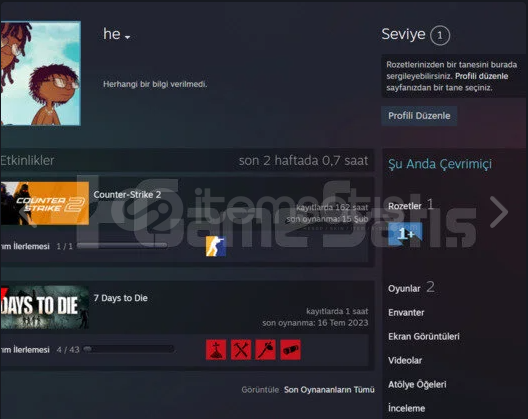Screen dimensions: 528x419
Task: Open the 7 Days to Die banner
Action: pyautogui.click(x=44, y=307)
